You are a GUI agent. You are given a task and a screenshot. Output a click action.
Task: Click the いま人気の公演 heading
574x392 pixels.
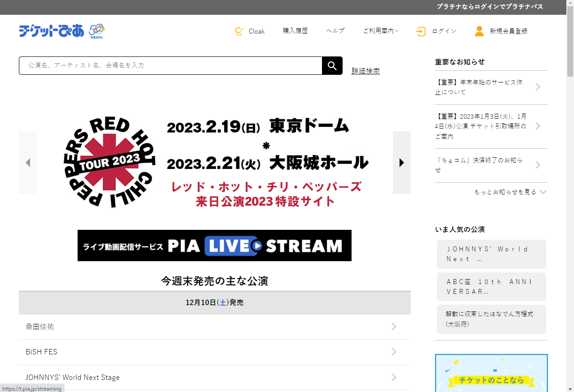coord(460,229)
